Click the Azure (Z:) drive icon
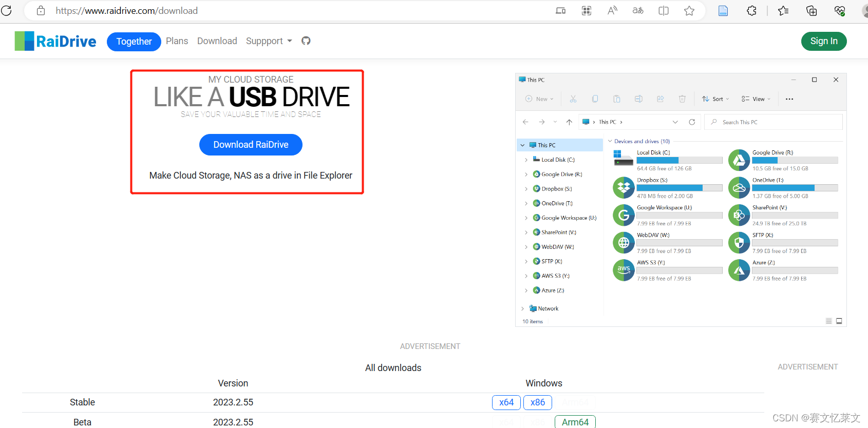 click(739, 270)
